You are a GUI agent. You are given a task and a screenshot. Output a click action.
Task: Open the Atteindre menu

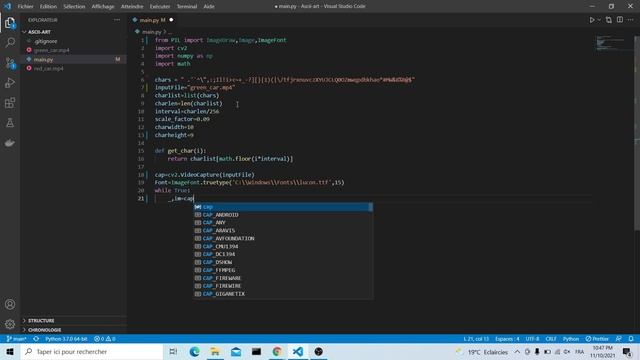(132, 7)
